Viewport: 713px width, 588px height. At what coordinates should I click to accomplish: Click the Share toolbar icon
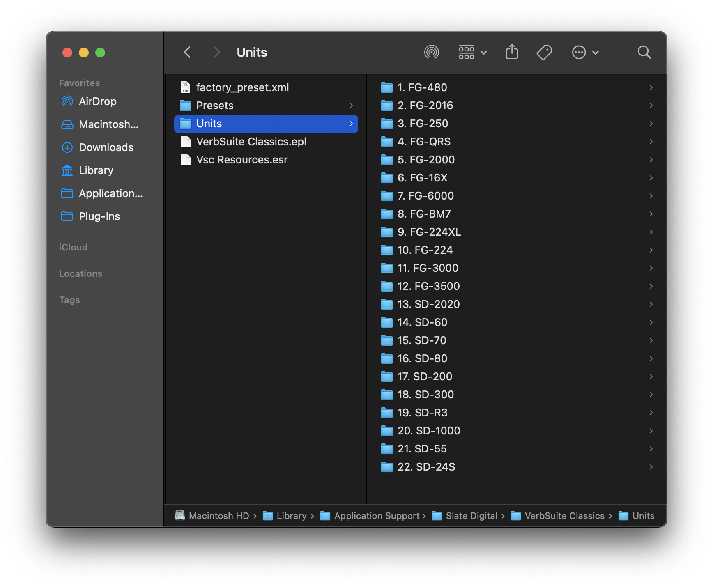(x=512, y=52)
